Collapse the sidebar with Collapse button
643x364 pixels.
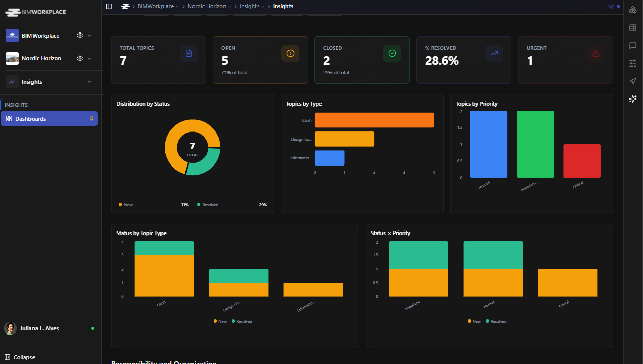pyautogui.click(x=20, y=357)
